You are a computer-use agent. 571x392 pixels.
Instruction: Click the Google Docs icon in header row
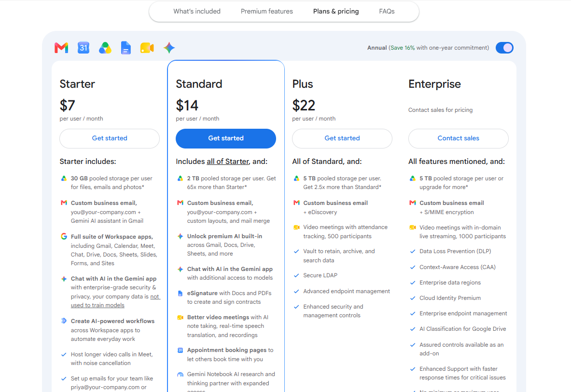point(125,48)
